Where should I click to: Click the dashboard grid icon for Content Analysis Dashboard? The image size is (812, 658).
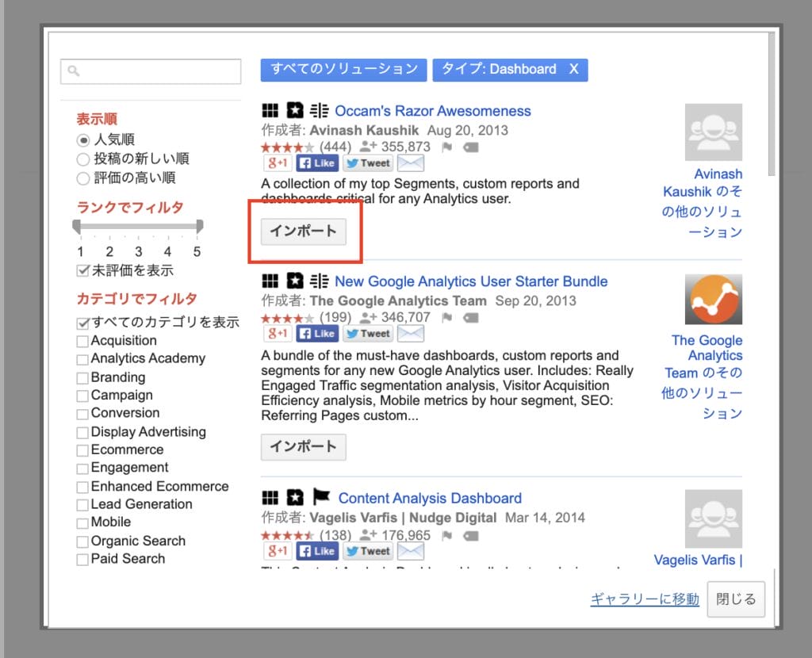pyautogui.click(x=270, y=498)
